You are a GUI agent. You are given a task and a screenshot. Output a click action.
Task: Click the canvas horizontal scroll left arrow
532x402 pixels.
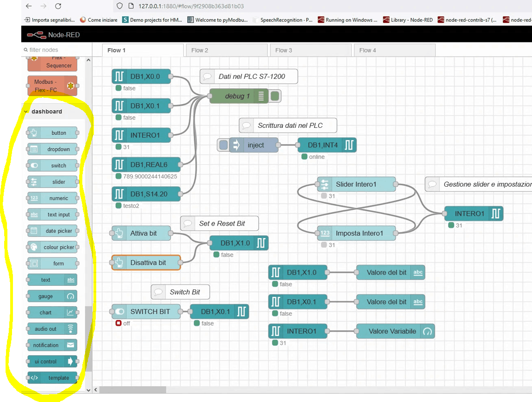coord(96,390)
